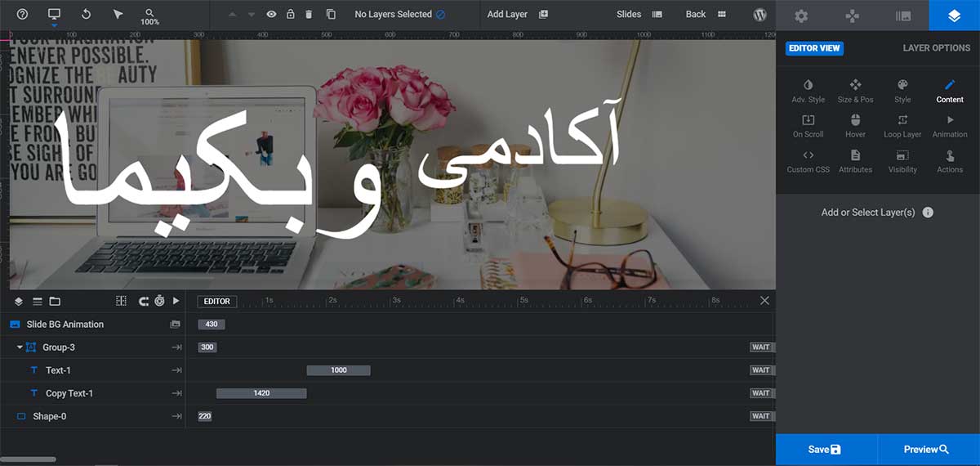980x466 pixels.
Task: Open On Scroll layer settings
Action: (808, 126)
